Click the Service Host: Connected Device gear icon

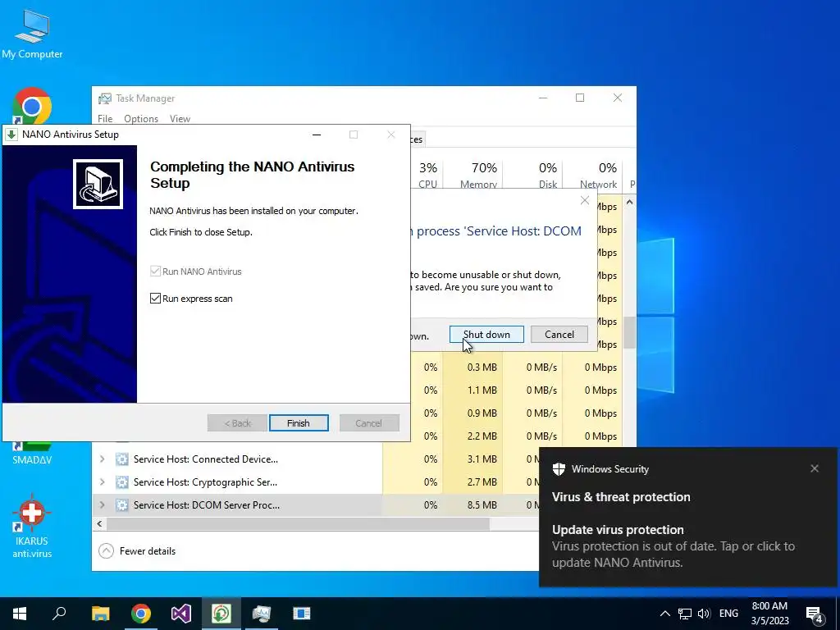click(122, 459)
